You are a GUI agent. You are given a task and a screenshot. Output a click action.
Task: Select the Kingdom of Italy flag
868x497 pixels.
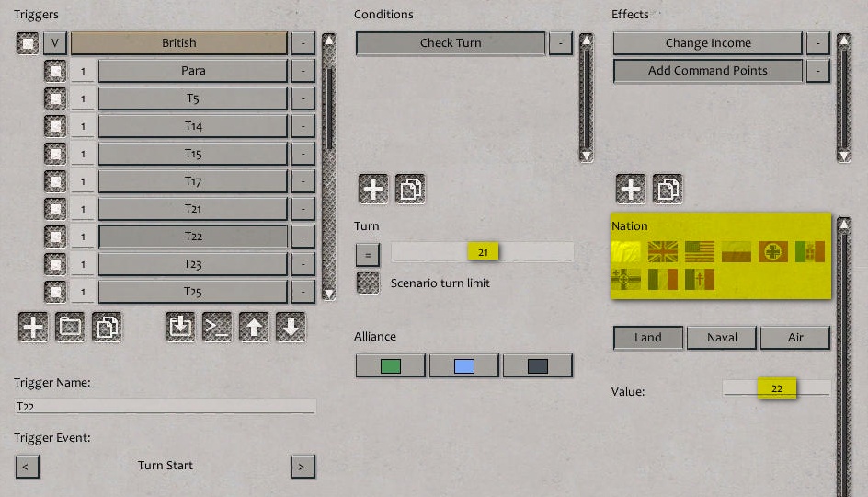pos(810,251)
